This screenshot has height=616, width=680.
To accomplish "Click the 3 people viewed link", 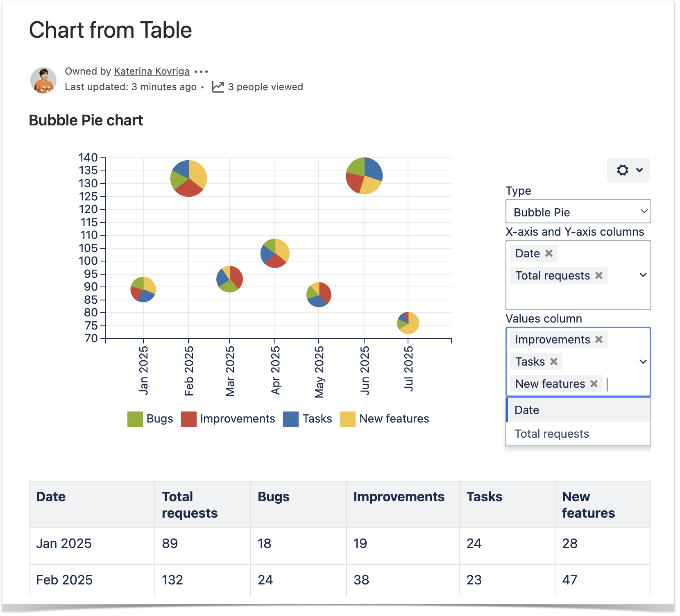I will (x=265, y=87).
